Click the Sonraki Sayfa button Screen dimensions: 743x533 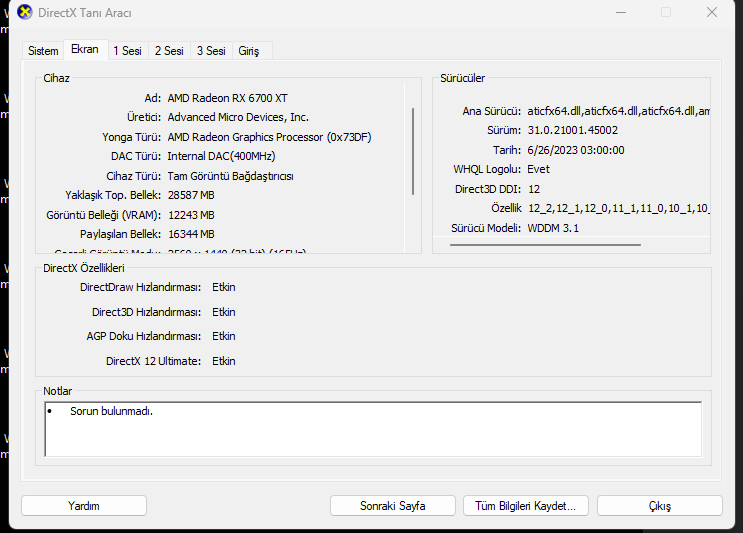393,506
